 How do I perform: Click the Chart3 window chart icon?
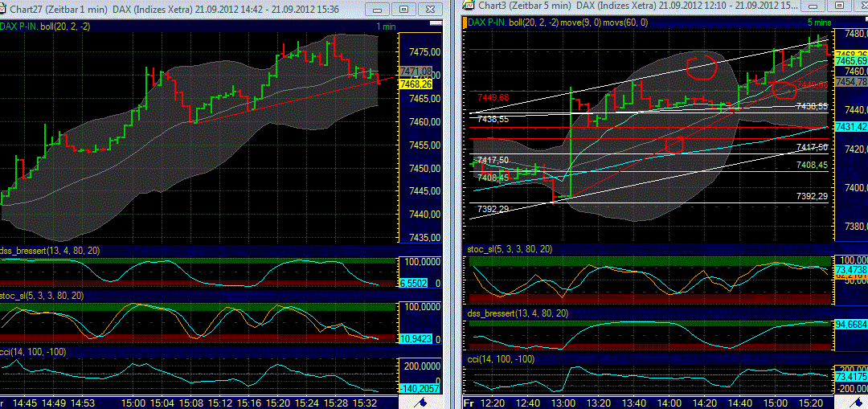(469, 5)
